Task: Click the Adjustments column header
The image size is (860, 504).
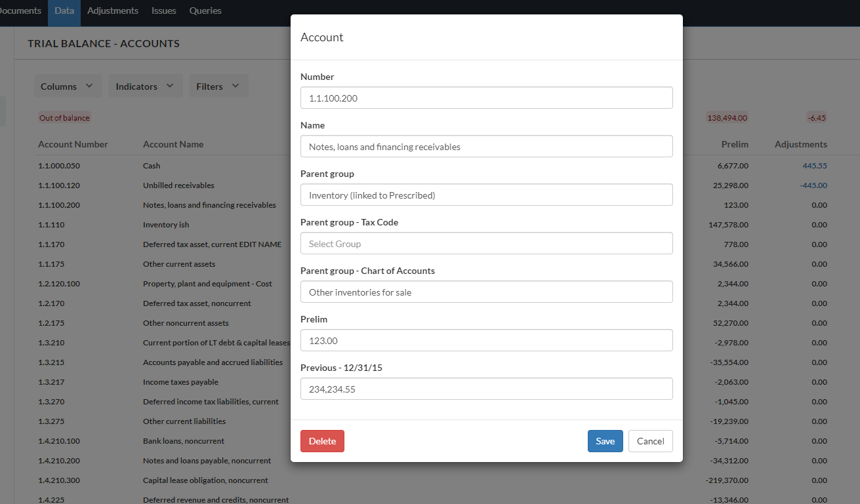Action: (x=801, y=144)
